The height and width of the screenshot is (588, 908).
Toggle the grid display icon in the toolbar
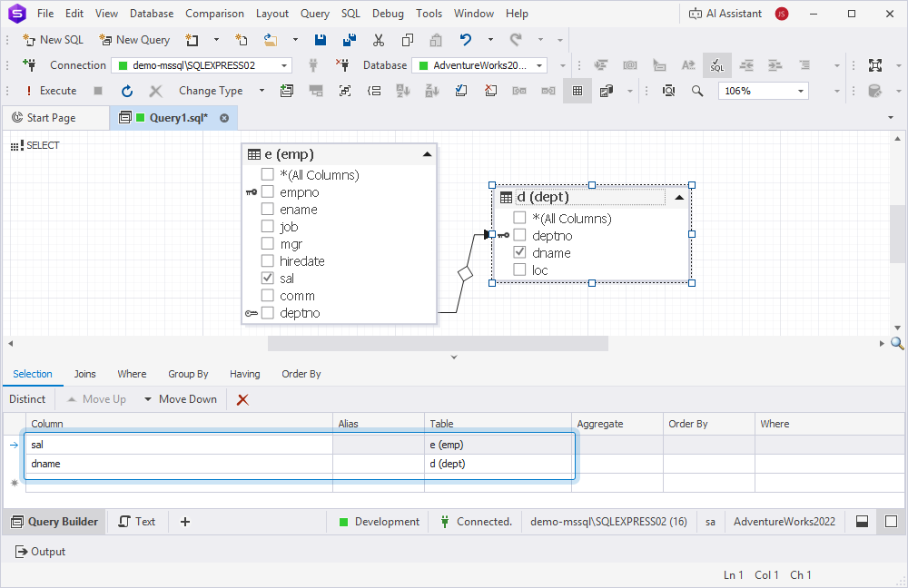pyautogui.click(x=577, y=91)
